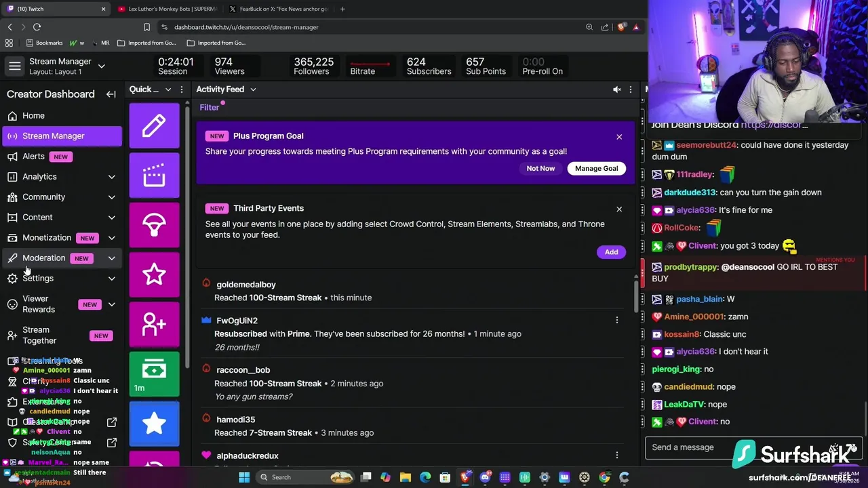The width and height of the screenshot is (868, 488).
Task: Click the browser address bar URL
Action: [246, 27]
